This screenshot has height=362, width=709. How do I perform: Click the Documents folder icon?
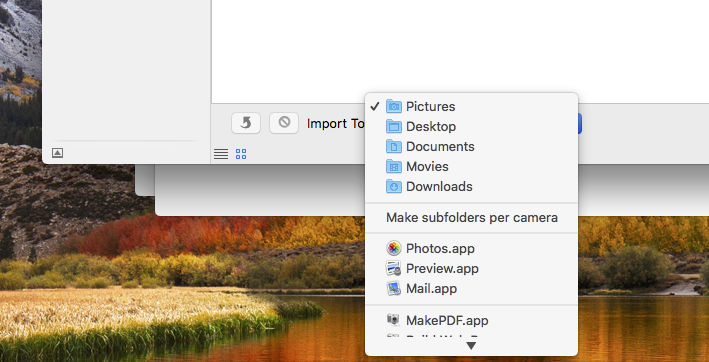(394, 146)
